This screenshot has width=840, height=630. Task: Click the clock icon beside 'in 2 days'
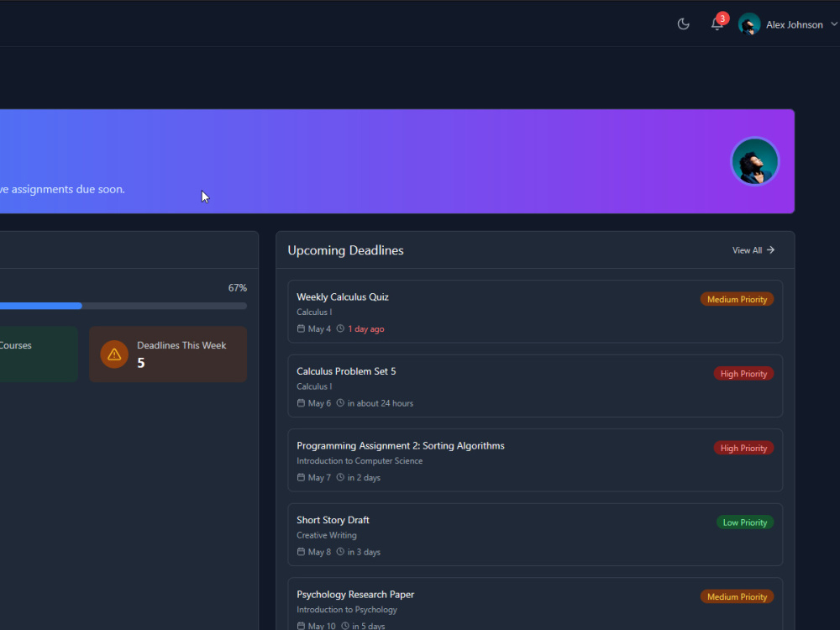[340, 477]
